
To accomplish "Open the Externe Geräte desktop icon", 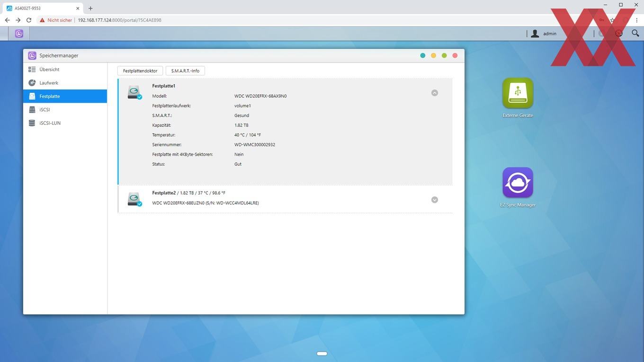I will [518, 93].
